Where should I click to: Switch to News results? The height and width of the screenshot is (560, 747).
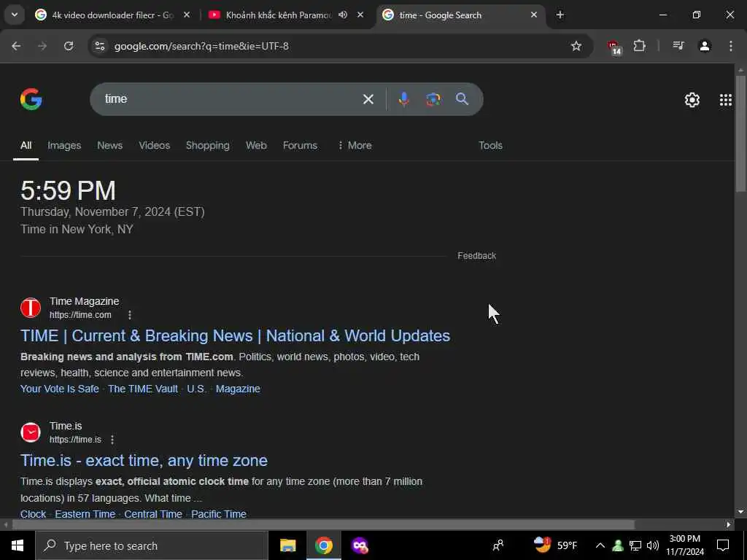109,145
